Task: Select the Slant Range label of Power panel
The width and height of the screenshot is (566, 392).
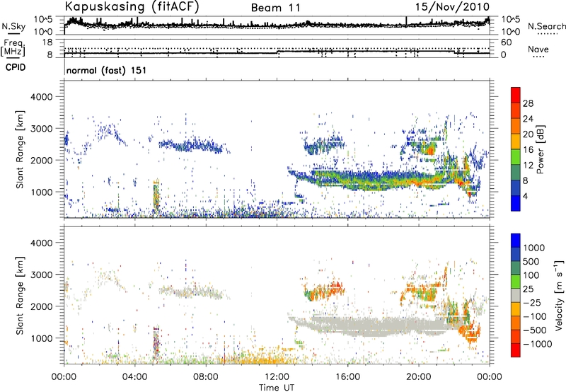Action: (x=20, y=149)
